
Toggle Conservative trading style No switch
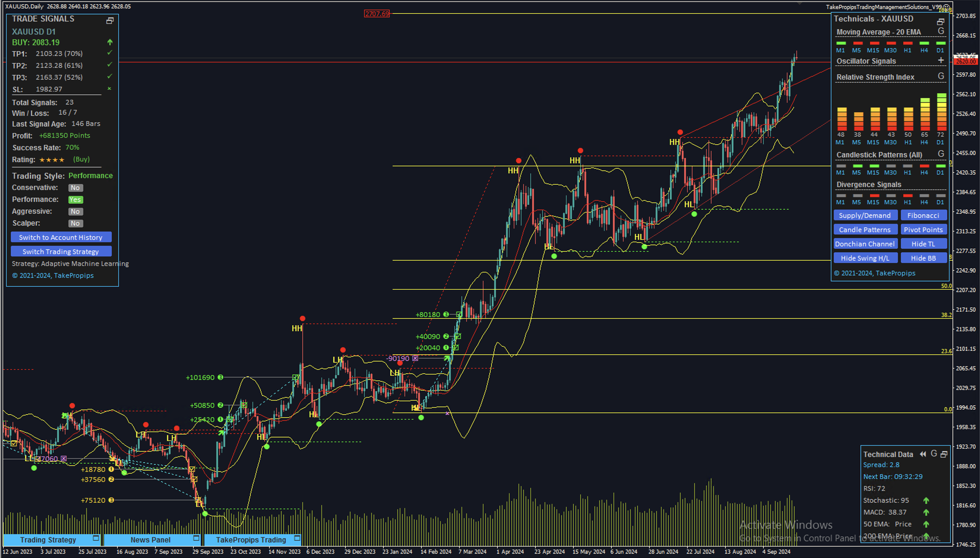click(x=75, y=188)
